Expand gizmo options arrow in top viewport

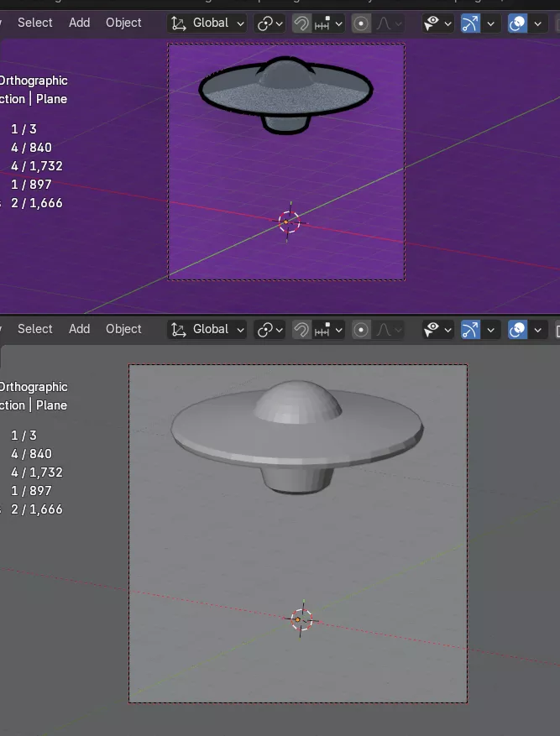491,23
